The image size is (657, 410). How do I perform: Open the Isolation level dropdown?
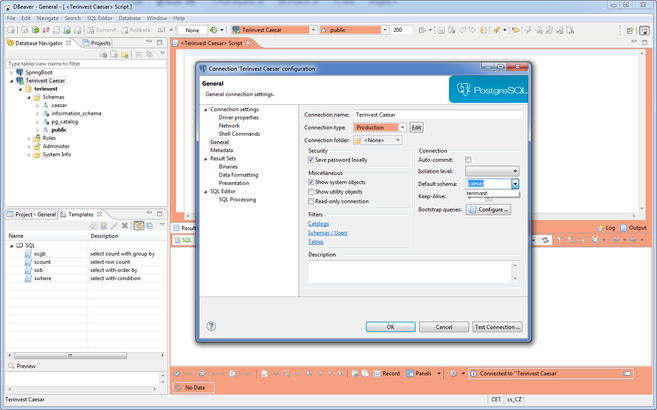coord(492,171)
